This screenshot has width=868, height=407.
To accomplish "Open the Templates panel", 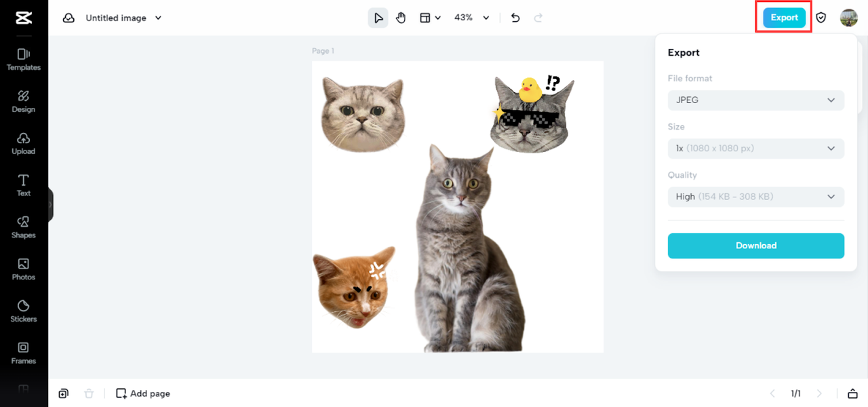I will coord(24,59).
